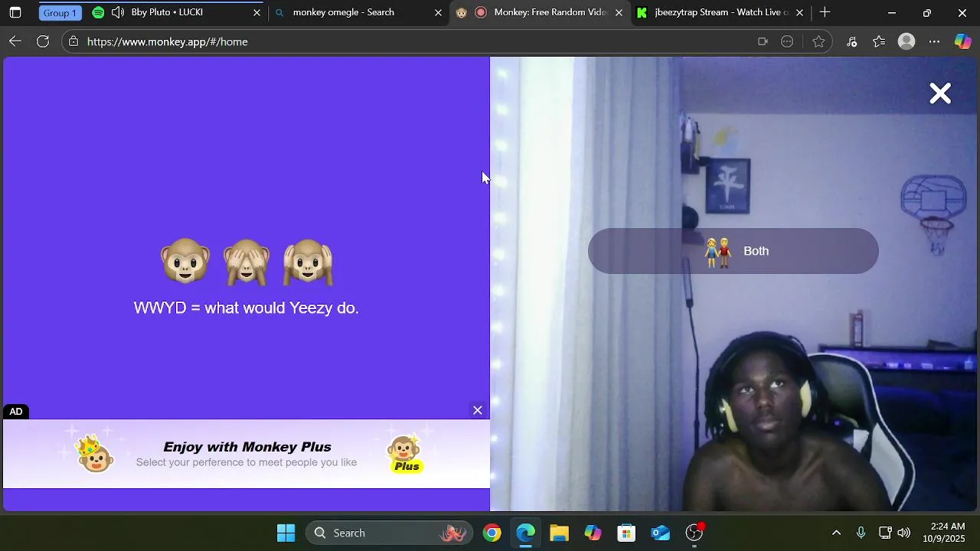Open camera permission icon in address bar
The height and width of the screenshot is (551, 980).
point(763,42)
